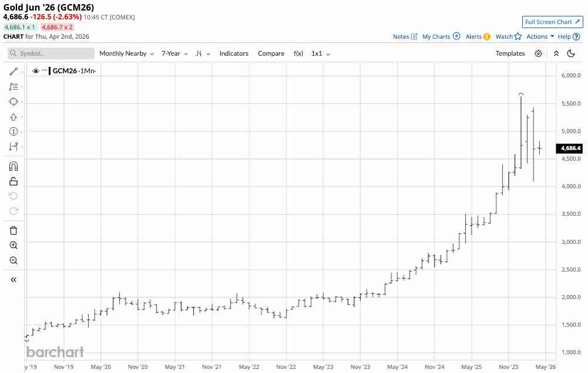Zoom in on the chart

pyautogui.click(x=13, y=245)
